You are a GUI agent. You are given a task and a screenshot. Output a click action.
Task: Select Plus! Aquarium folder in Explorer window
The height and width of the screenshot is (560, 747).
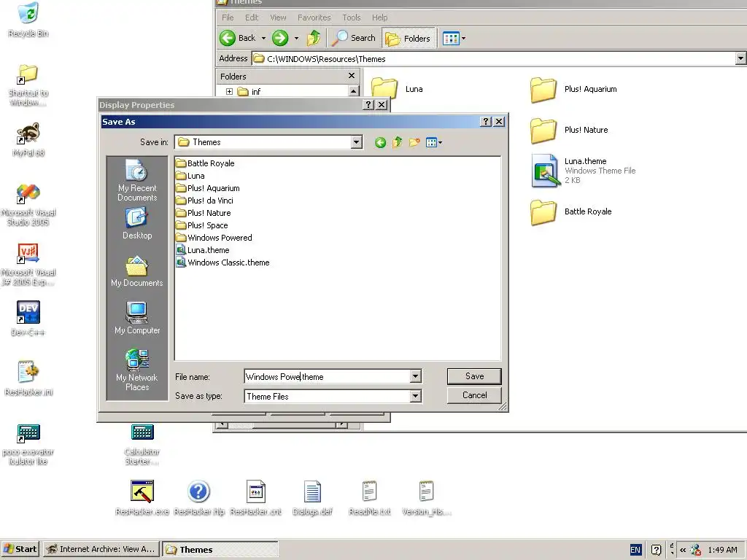(573, 90)
